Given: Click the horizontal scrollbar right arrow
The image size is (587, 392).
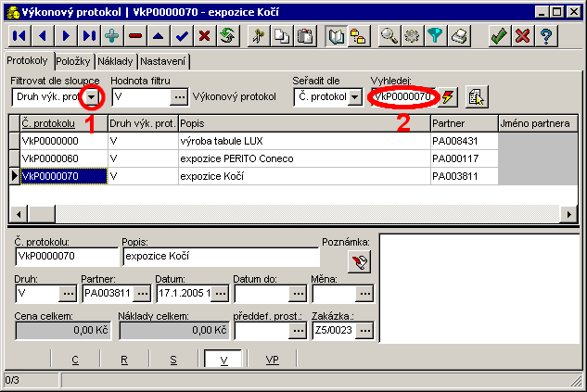Looking at the screenshot, I should pos(572,213).
